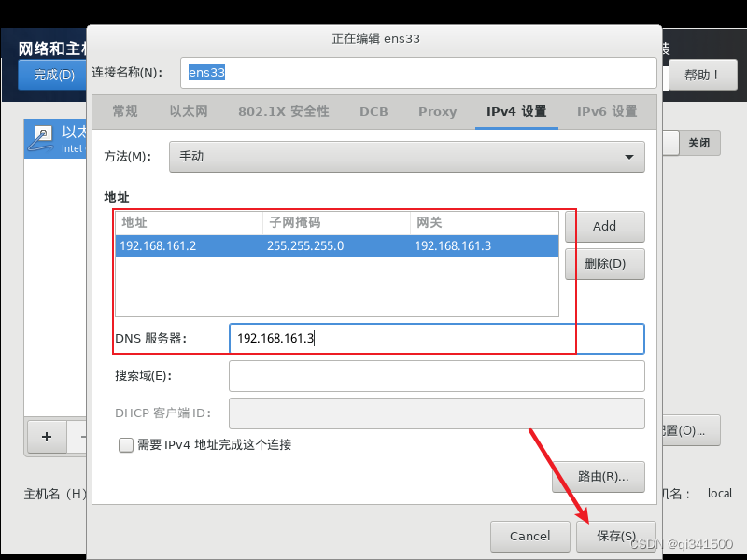Image resolution: width=747 pixels, height=560 pixels.
Task: Click the Add address button
Action: [604, 226]
